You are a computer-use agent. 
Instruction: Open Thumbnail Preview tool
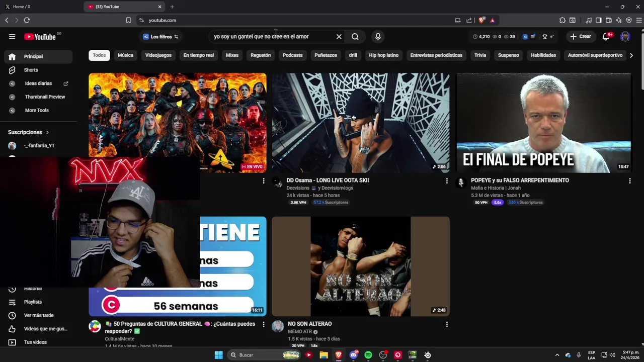(38, 97)
